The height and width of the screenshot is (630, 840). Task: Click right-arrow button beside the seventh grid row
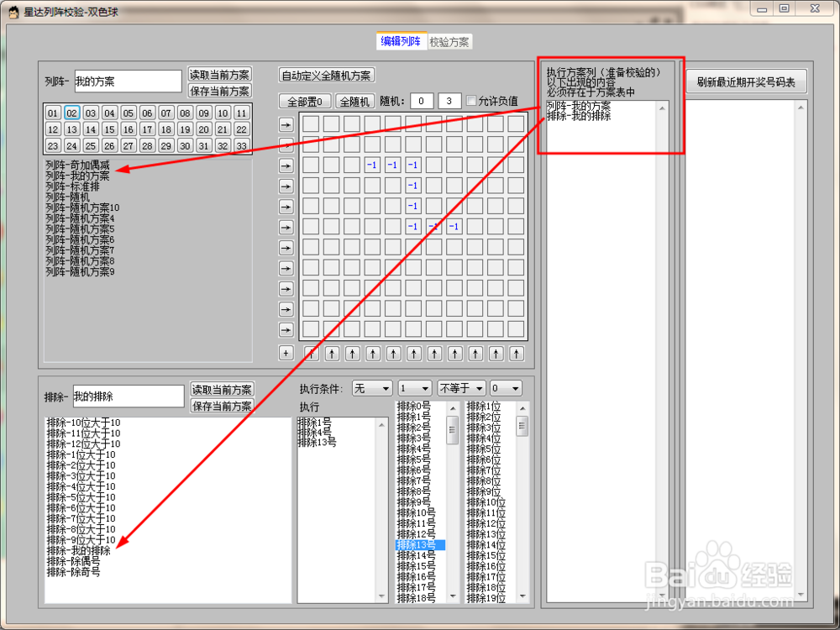tap(286, 248)
